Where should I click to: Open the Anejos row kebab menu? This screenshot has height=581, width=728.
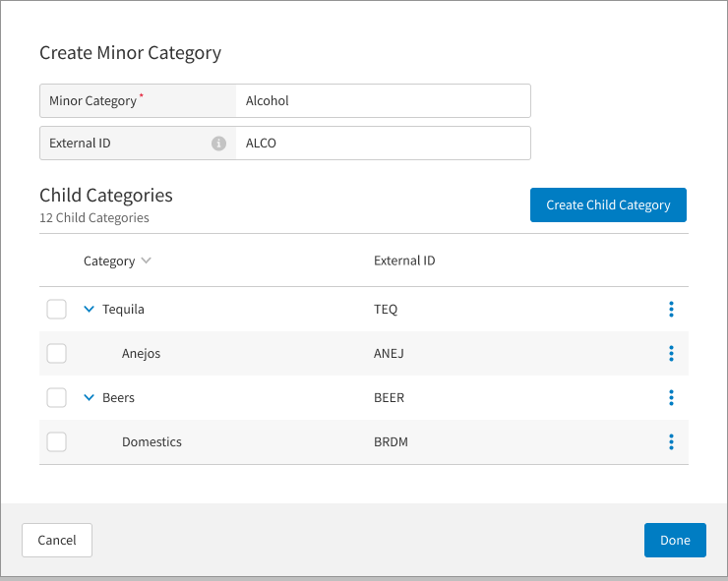(671, 354)
